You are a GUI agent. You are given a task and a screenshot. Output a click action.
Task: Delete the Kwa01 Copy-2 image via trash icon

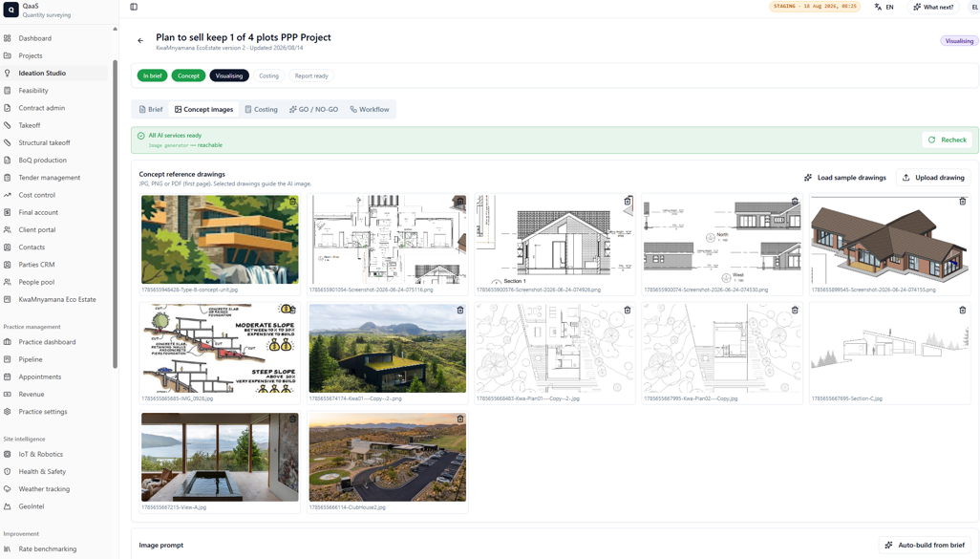(460, 311)
